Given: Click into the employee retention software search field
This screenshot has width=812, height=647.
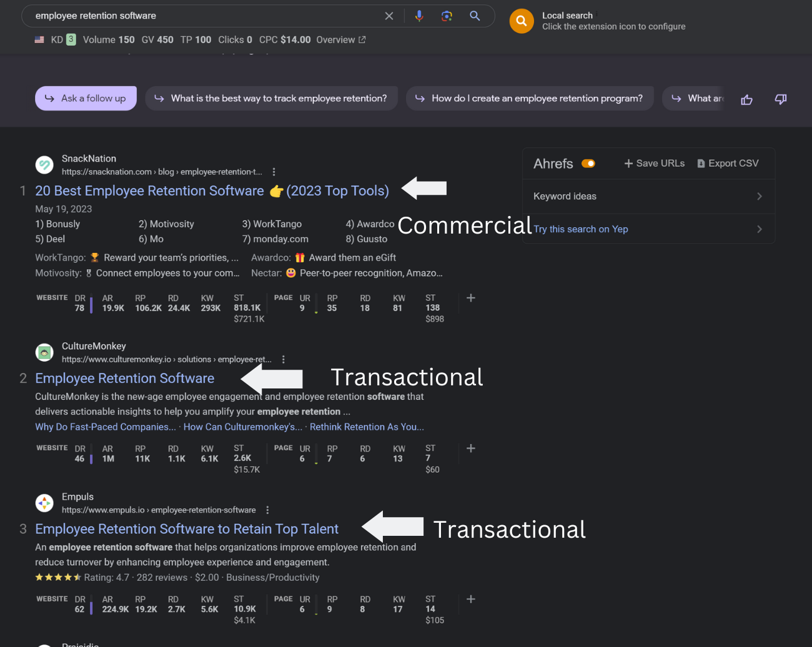Looking at the screenshot, I should (206, 16).
